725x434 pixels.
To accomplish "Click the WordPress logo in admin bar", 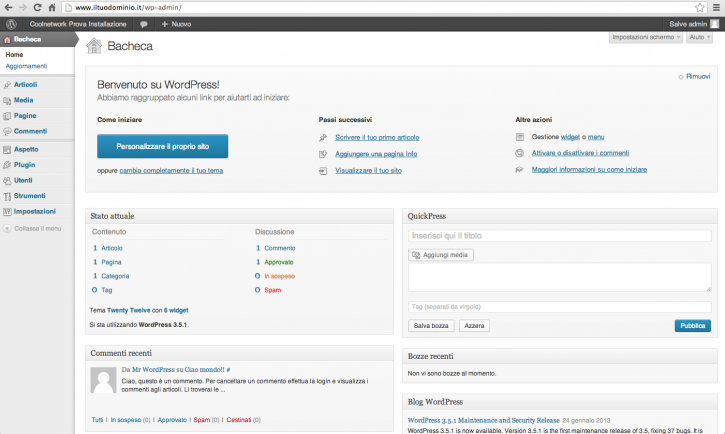I will pos(11,24).
